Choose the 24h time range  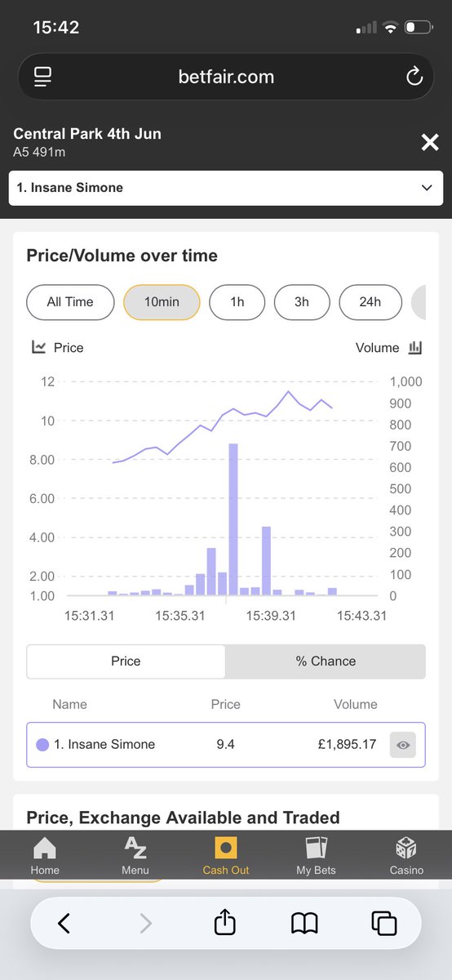(x=370, y=302)
